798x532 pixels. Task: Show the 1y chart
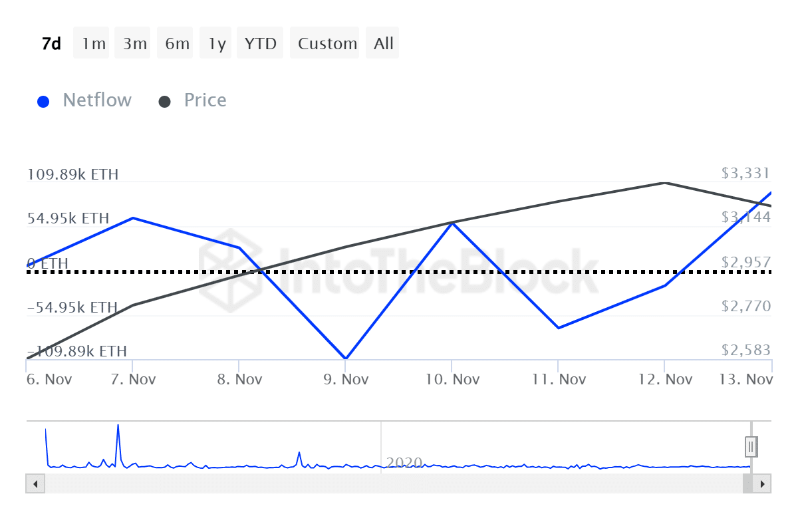pos(215,43)
